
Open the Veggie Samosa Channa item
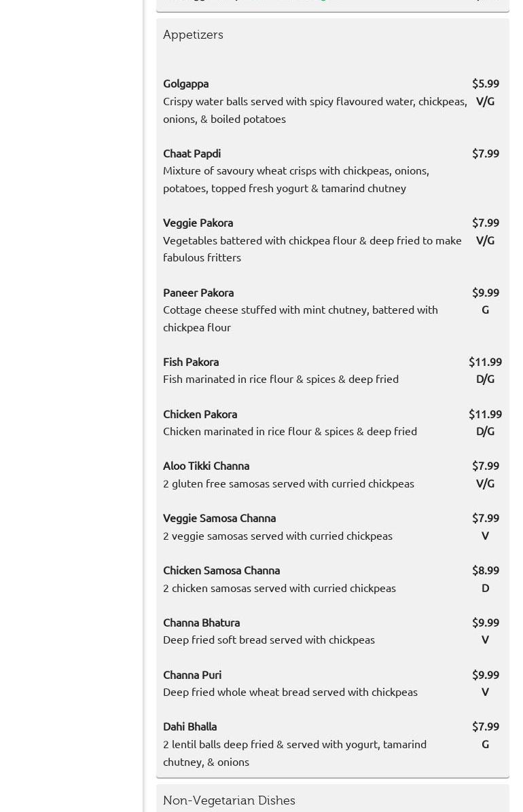coord(219,518)
